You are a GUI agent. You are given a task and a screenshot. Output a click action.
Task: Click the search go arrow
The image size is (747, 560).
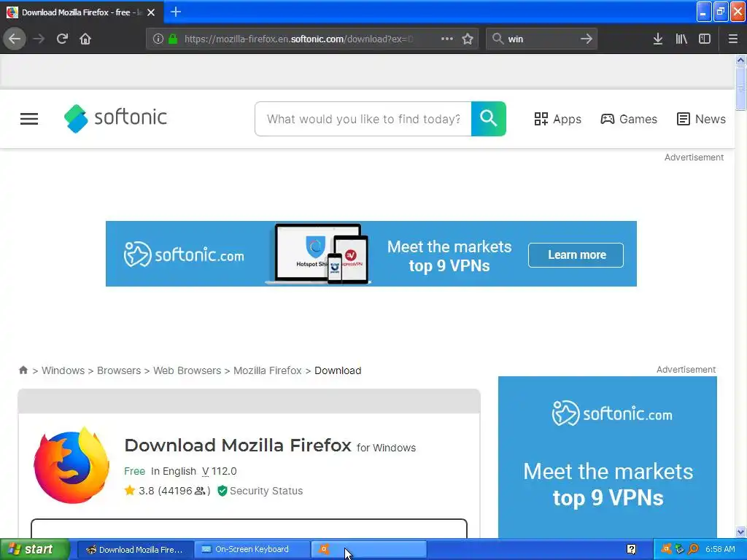pyautogui.click(x=586, y=39)
